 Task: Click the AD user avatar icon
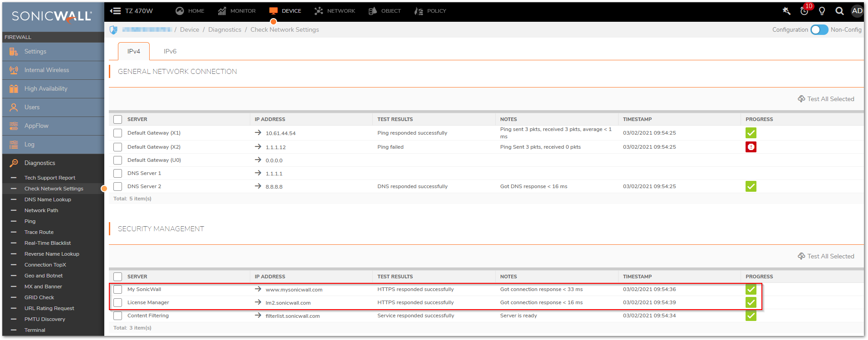click(x=857, y=11)
